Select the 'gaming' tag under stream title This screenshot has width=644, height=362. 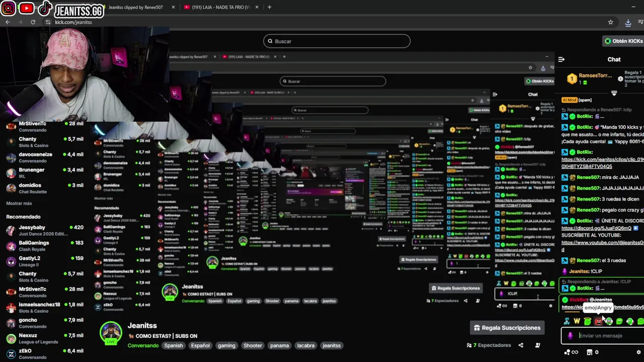tap(226, 345)
